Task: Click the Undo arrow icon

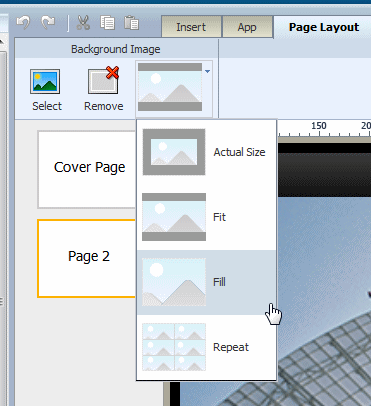Action: pos(23,23)
